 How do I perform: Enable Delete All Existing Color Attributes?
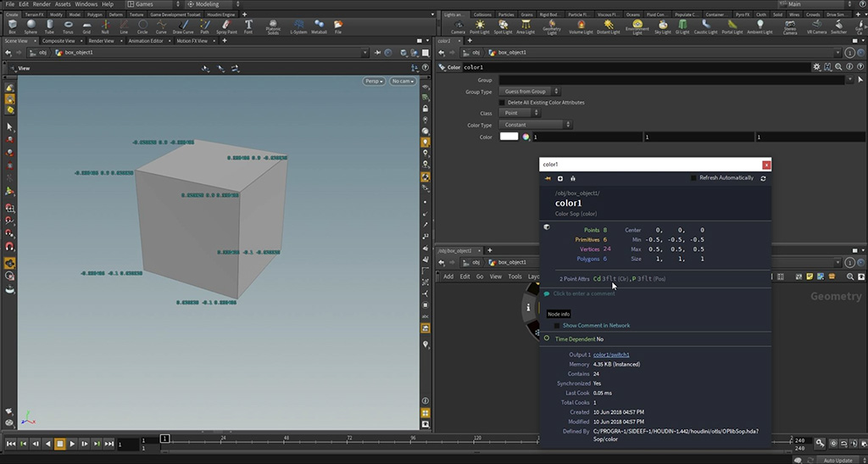tap(502, 103)
